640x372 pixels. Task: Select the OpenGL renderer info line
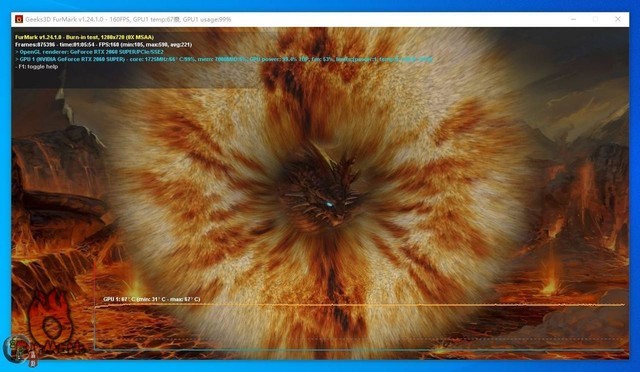[89, 52]
